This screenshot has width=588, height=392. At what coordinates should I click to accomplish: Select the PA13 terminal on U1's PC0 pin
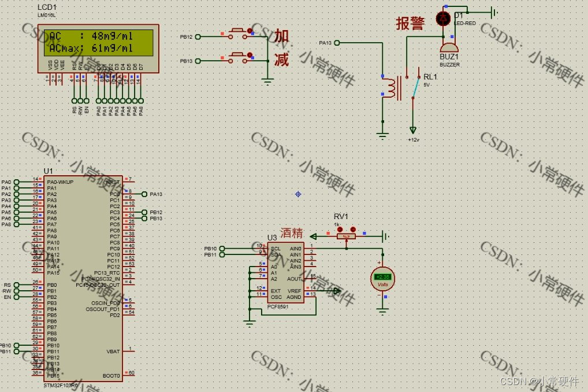click(x=144, y=194)
